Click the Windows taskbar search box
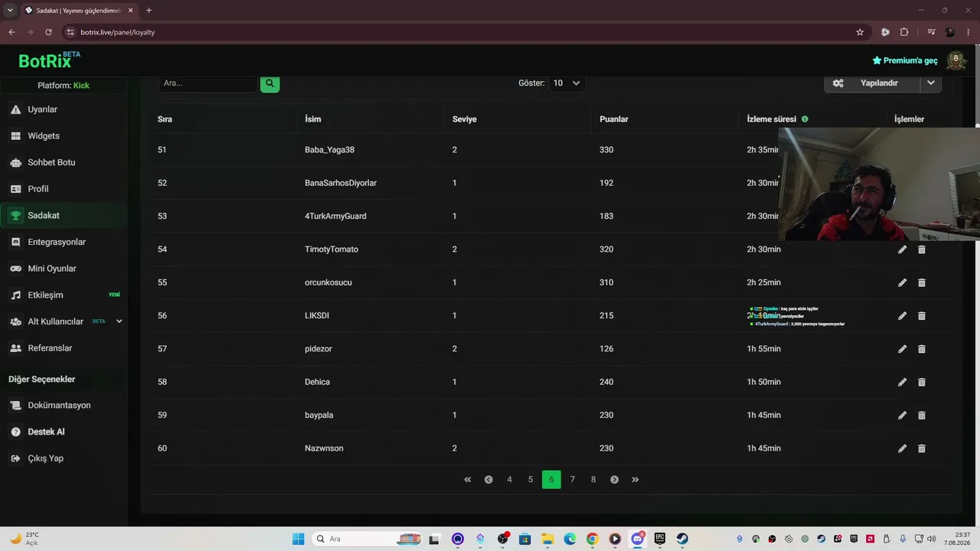This screenshot has width=980, height=551. pos(367,539)
